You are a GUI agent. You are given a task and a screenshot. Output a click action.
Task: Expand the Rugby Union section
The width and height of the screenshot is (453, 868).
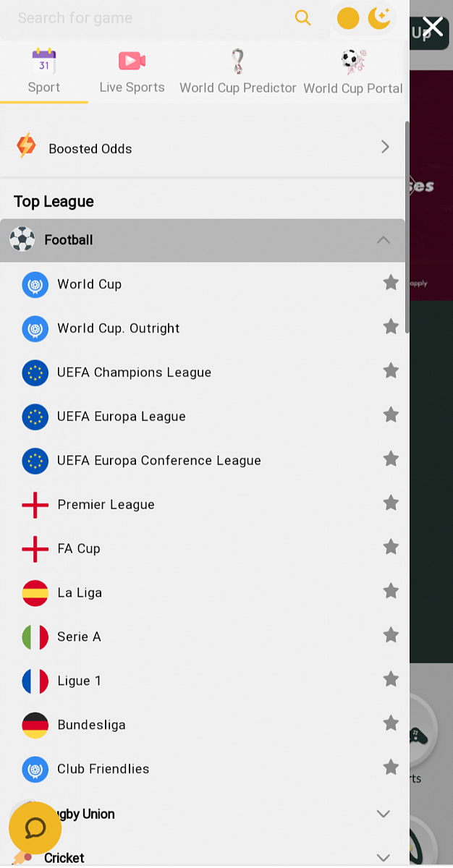(x=384, y=814)
